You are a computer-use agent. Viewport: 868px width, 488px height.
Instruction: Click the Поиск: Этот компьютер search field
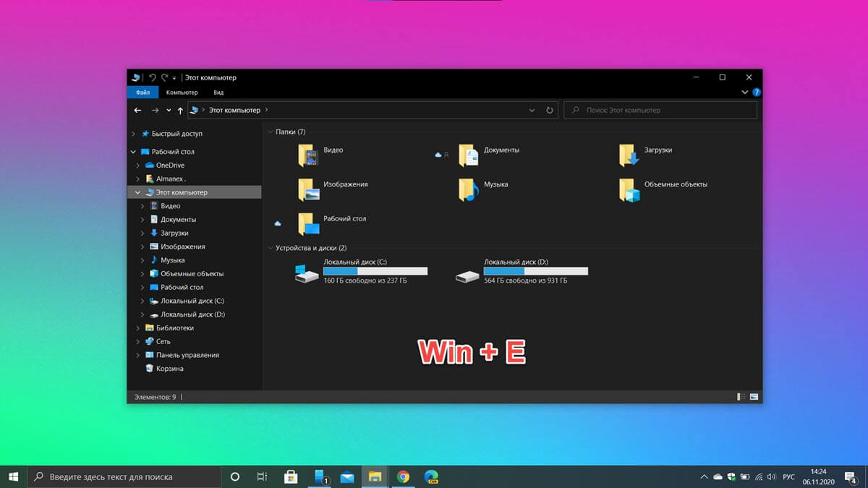click(660, 111)
